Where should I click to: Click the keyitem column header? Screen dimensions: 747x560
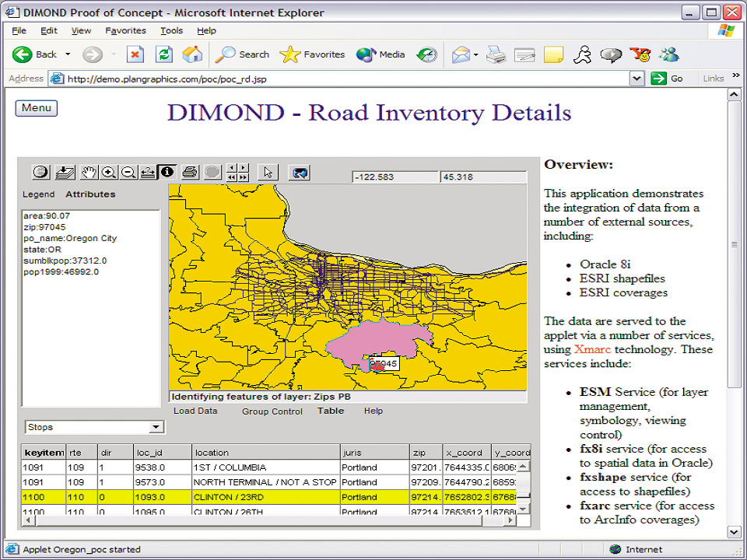[44, 453]
